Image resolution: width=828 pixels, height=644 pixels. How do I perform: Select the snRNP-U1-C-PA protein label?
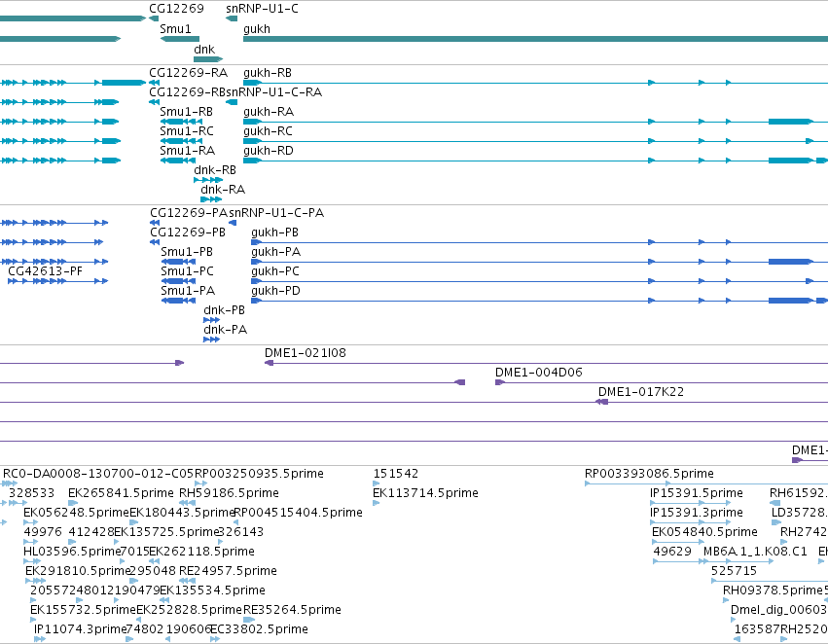pos(276,213)
